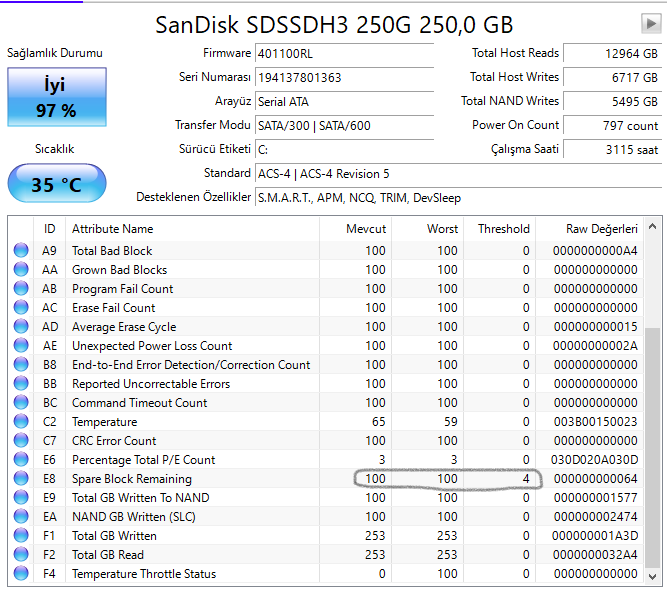Click the orb for Temperature Throttle Status
The height and width of the screenshot is (593, 667).
click(x=21, y=574)
